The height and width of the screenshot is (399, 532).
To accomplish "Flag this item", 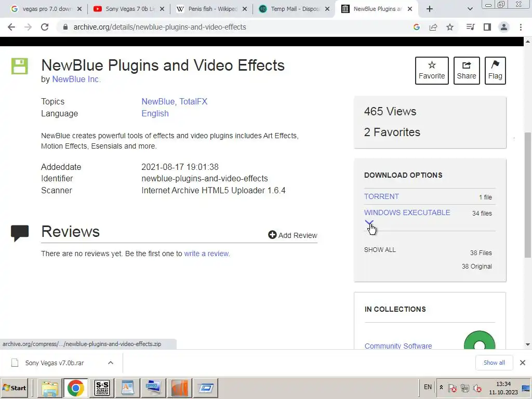I will [x=495, y=71].
